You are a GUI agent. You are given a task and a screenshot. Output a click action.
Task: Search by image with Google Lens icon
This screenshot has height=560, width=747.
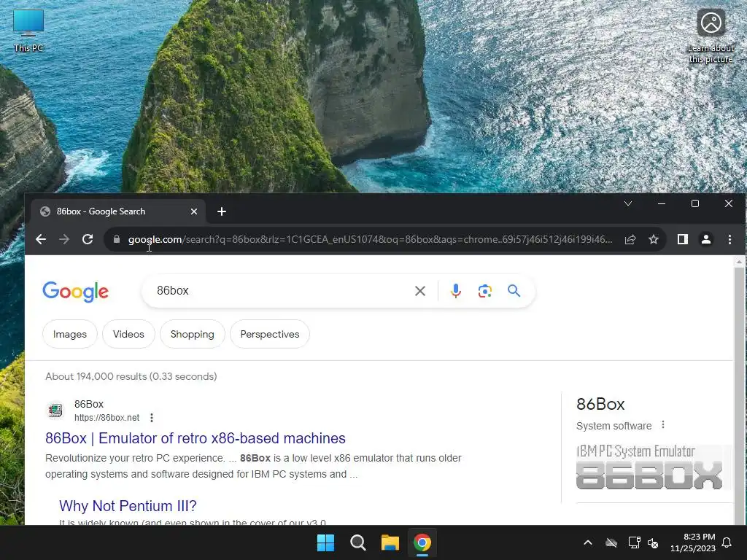click(484, 291)
